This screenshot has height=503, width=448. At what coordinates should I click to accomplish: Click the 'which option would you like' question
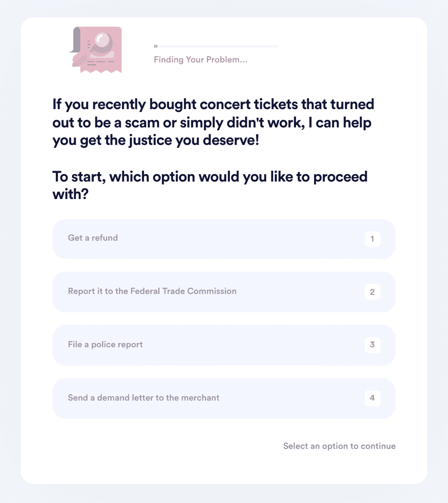[x=210, y=185]
